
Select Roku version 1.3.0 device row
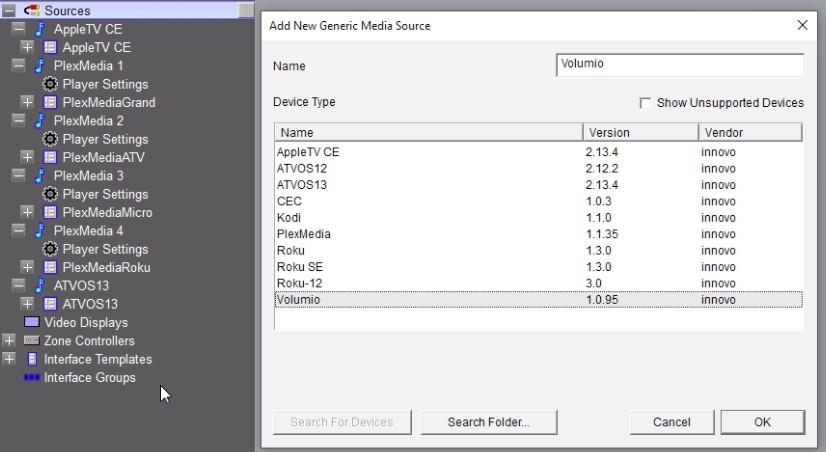coord(538,250)
